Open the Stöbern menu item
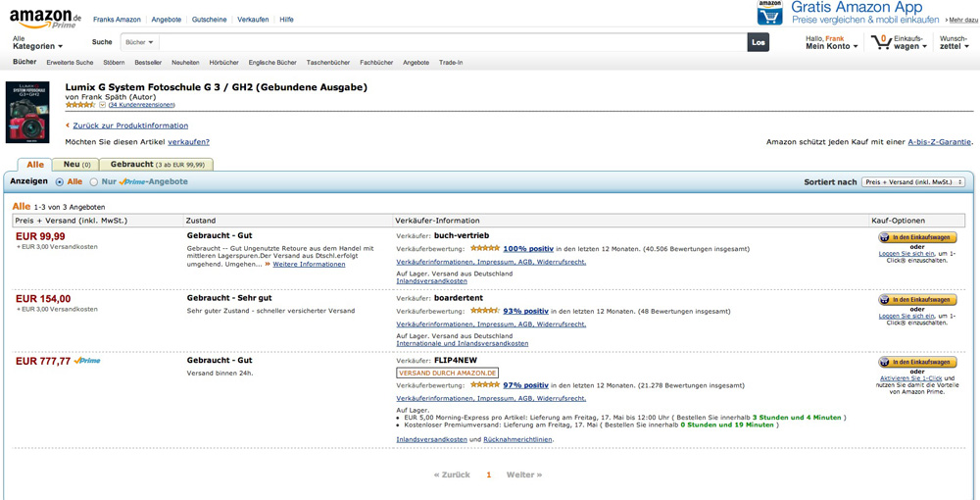Viewport: 980px width, 500px height. pyautogui.click(x=114, y=63)
